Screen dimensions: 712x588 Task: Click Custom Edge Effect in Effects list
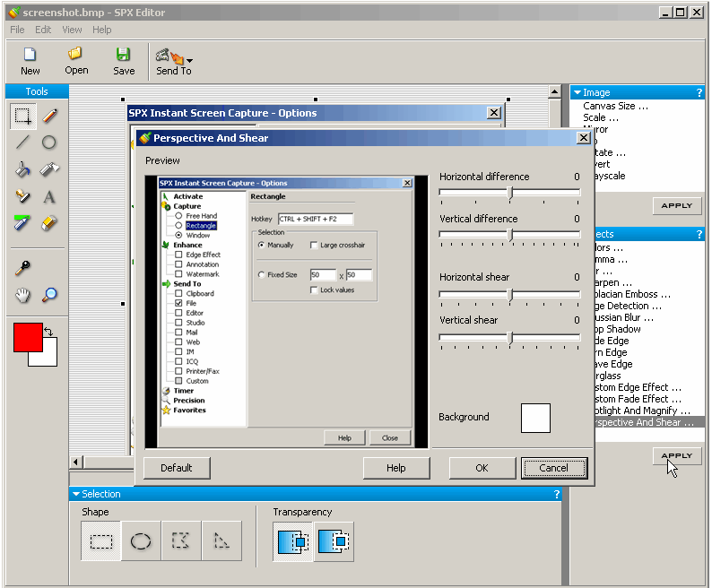coord(638,387)
